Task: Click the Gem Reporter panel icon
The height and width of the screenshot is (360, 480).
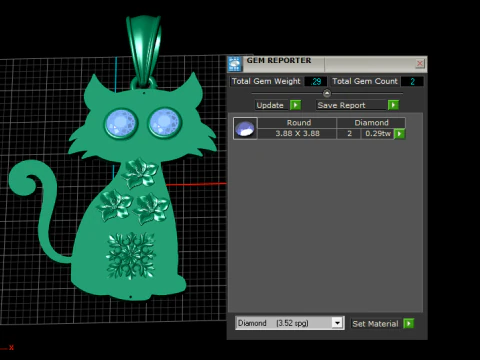Action: 235,64
